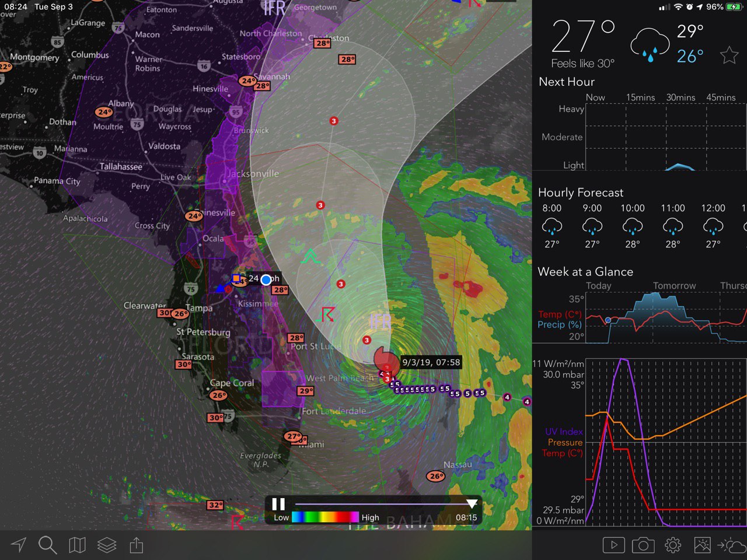
Task: Tap the share icon in bottom toolbar
Action: [136, 545]
